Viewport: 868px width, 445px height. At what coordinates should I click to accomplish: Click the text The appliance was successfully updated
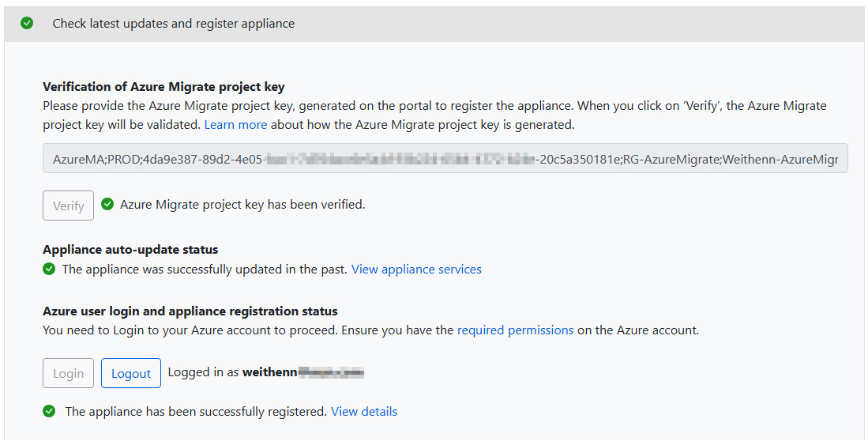click(205, 270)
